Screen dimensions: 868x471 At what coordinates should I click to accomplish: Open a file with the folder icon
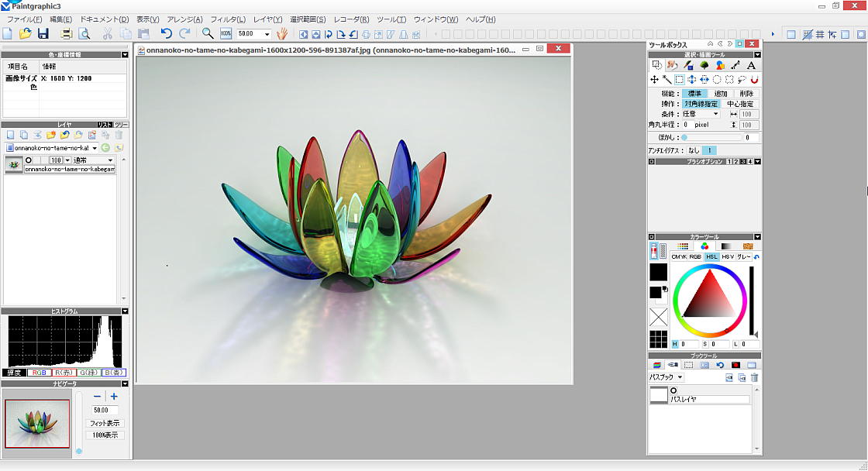coord(25,34)
